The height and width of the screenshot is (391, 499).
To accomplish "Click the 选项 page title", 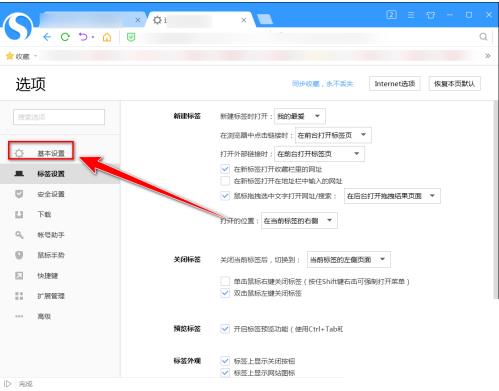I will (30, 84).
